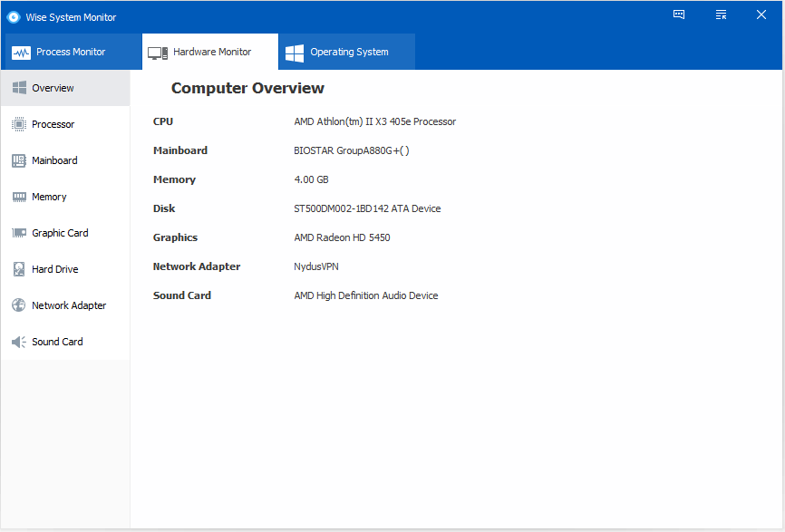Click the Wise System Monitor title text
This screenshot has width=785, height=532.
pos(71,17)
